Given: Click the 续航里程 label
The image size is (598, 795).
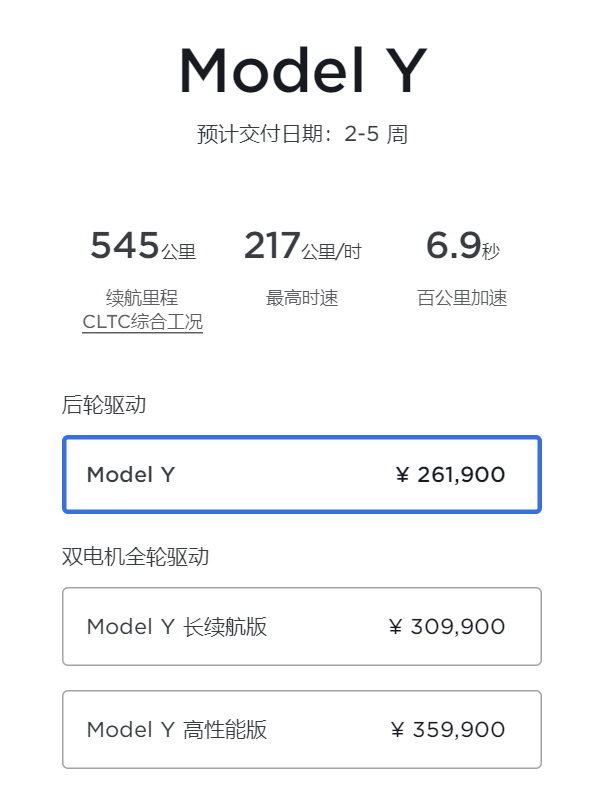Looking at the screenshot, I should [142, 298].
